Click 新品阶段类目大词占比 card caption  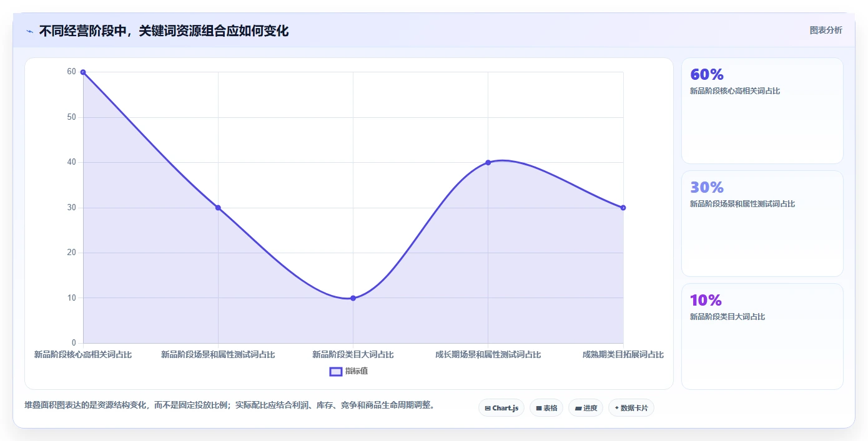(x=727, y=317)
